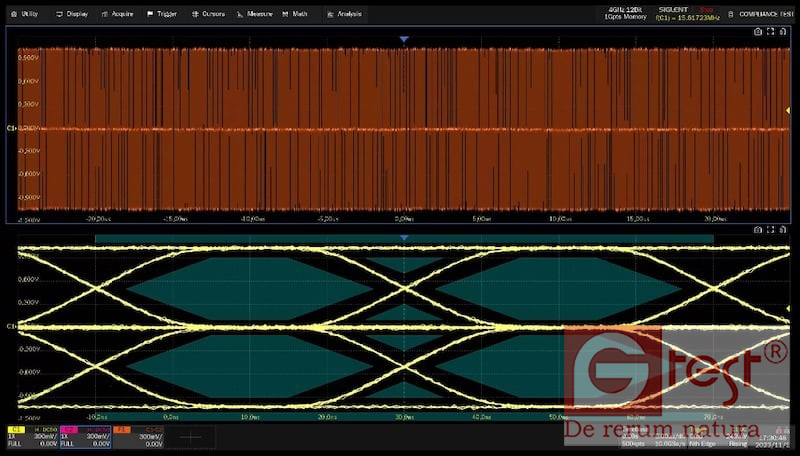Toggle the orange F1 math channel box

coord(136,436)
